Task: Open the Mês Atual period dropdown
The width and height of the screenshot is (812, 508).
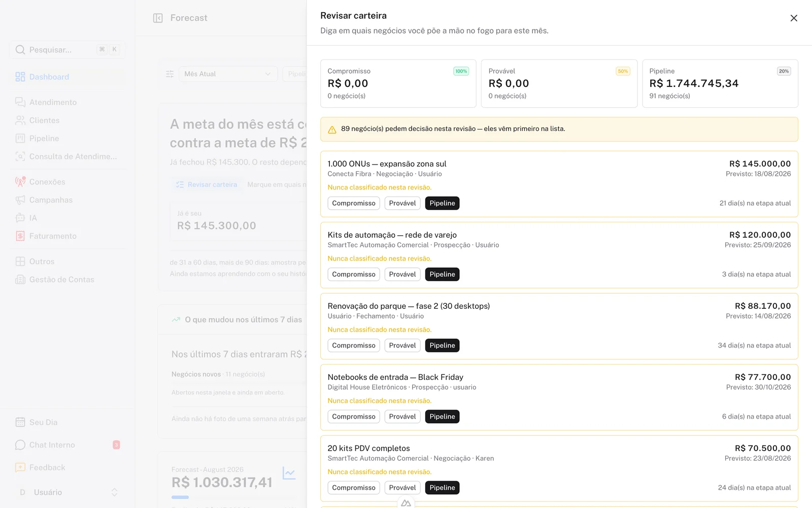Action: [228, 74]
